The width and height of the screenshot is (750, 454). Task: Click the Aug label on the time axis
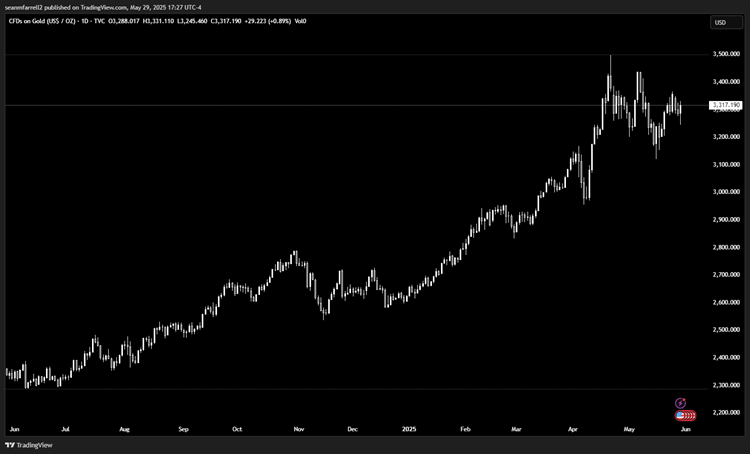124,429
